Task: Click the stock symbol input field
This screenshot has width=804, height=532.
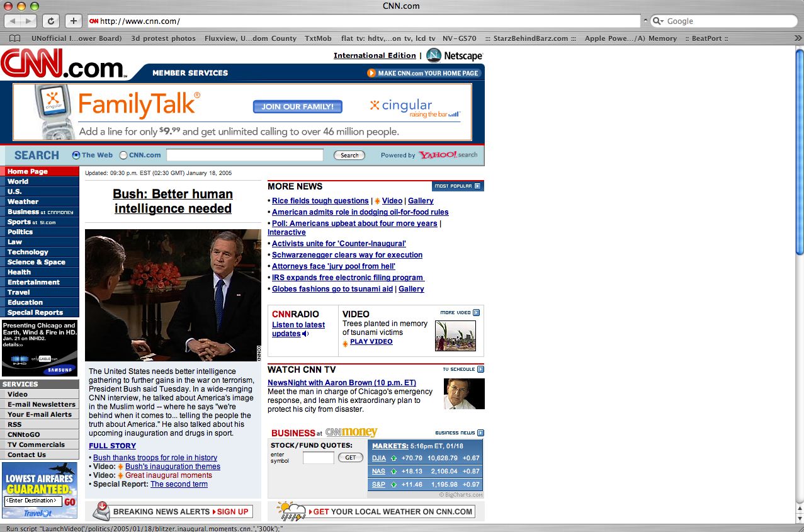Action: pos(318,458)
